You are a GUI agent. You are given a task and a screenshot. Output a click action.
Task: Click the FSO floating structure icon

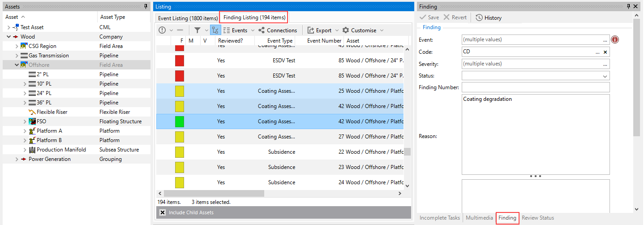pyautogui.click(x=32, y=121)
